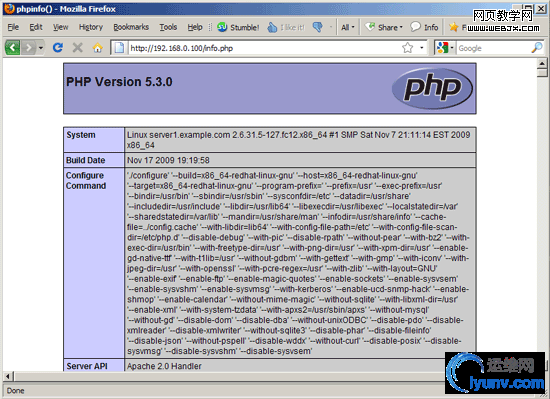Image resolution: width=550 pixels, height=399 pixels.
Task: Click the PHP logo image
Action: 432,88
